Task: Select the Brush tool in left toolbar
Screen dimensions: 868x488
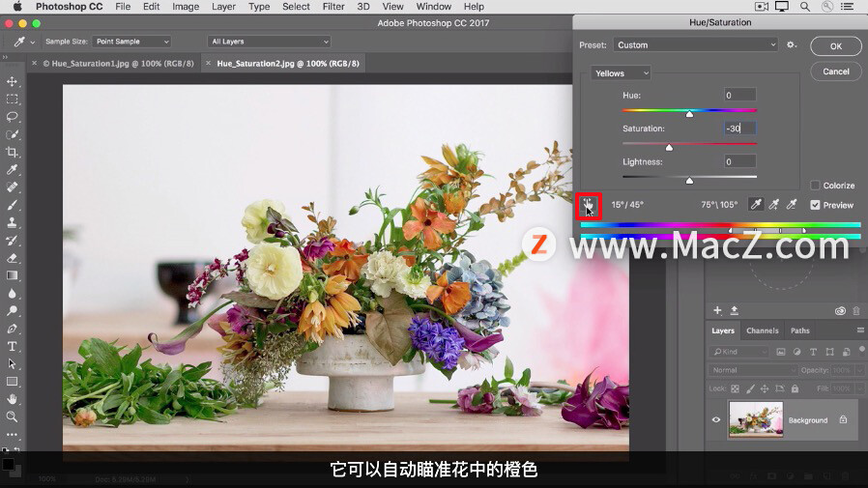Action: tap(12, 205)
